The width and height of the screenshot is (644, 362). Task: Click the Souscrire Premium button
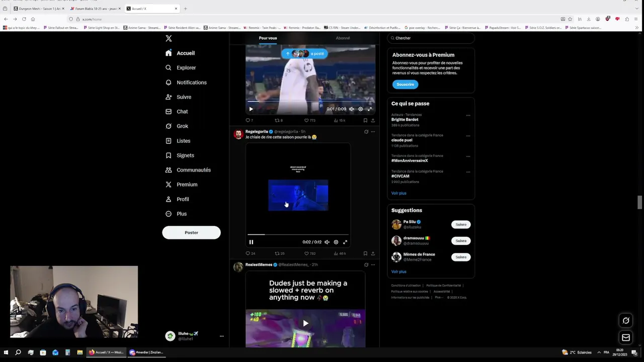coord(405,84)
